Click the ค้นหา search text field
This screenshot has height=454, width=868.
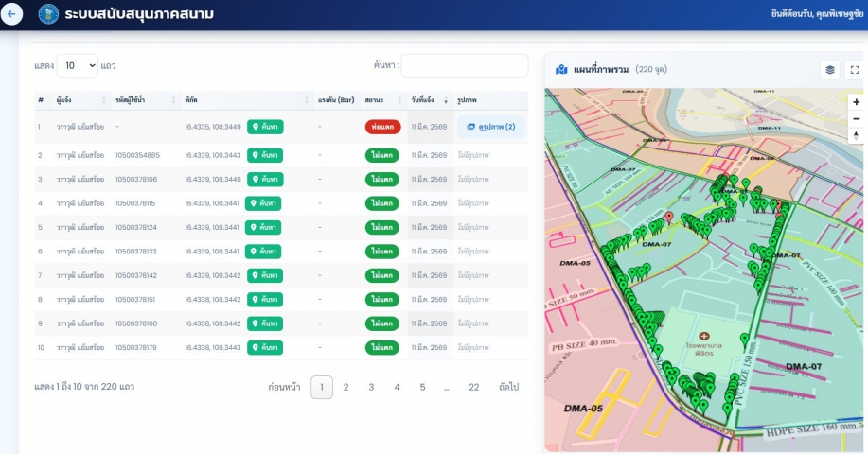(x=464, y=65)
